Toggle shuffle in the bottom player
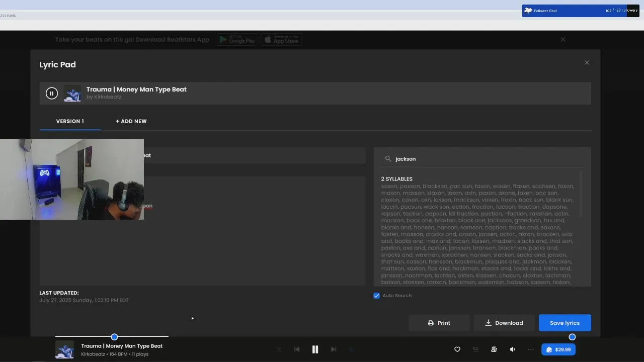The image size is (644, 362). click(x=279, y=349)
